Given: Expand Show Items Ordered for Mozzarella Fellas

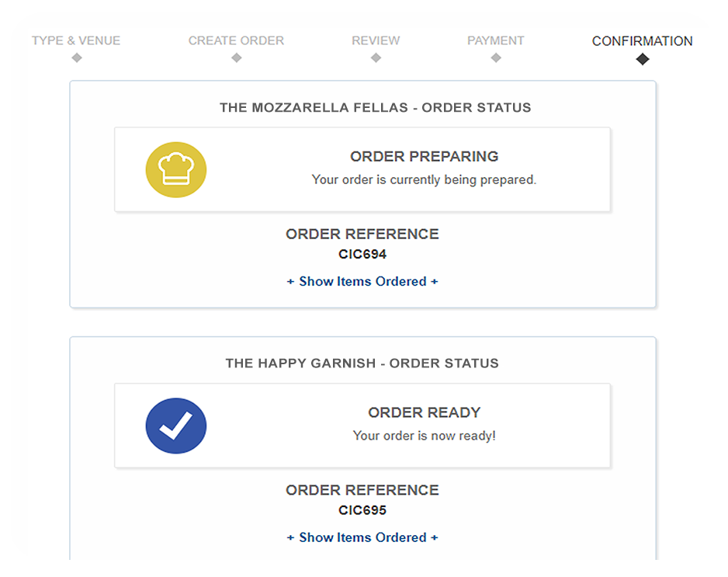Looking at the screenshot, I should pyautogui.click(x=362, y=281).
